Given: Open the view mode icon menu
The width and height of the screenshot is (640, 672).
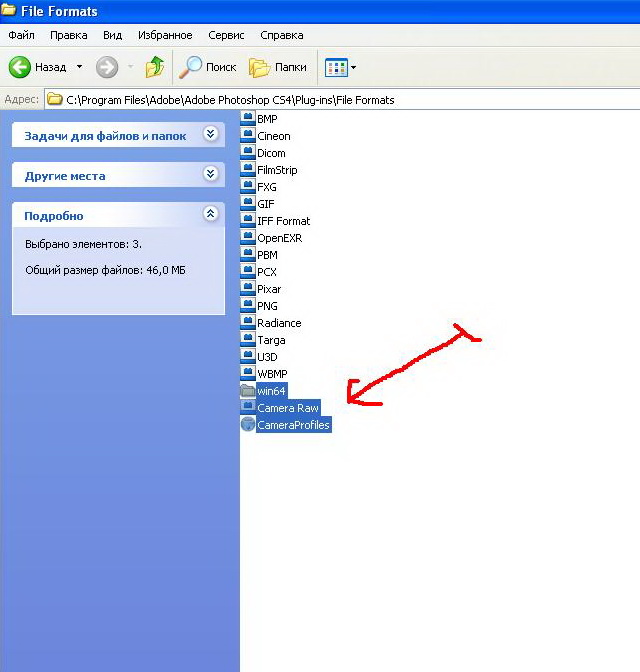Looking at the screenshot, I should click(340, 67).
